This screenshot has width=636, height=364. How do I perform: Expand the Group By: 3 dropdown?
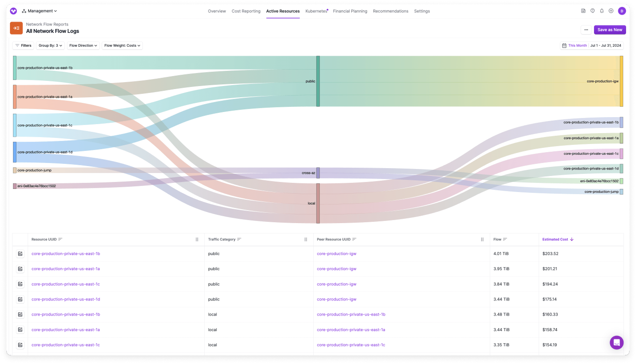pos(50,45)
